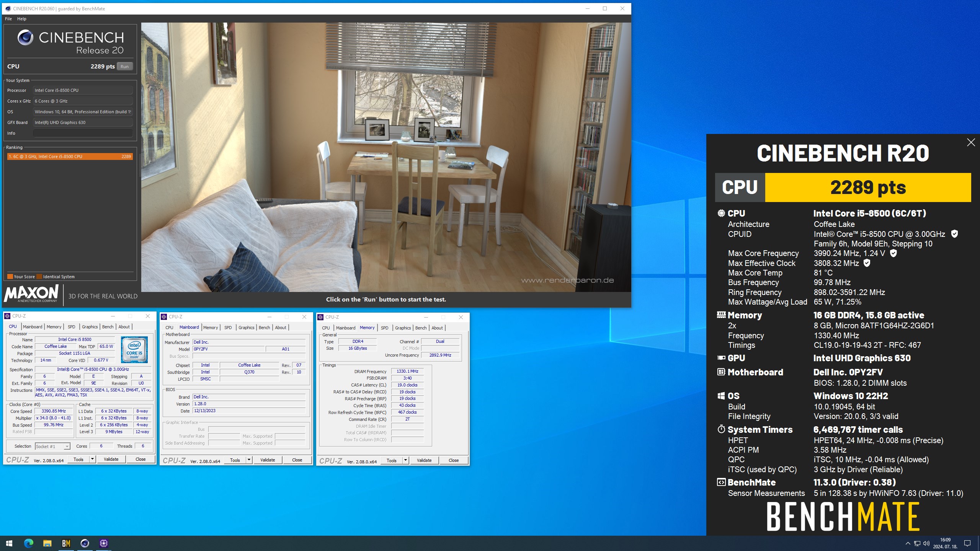Image resolution: width=980 pixels, height=551 pixels.
Task: Click the Your Score orange legend swatch
Action: tap(10, 277)
